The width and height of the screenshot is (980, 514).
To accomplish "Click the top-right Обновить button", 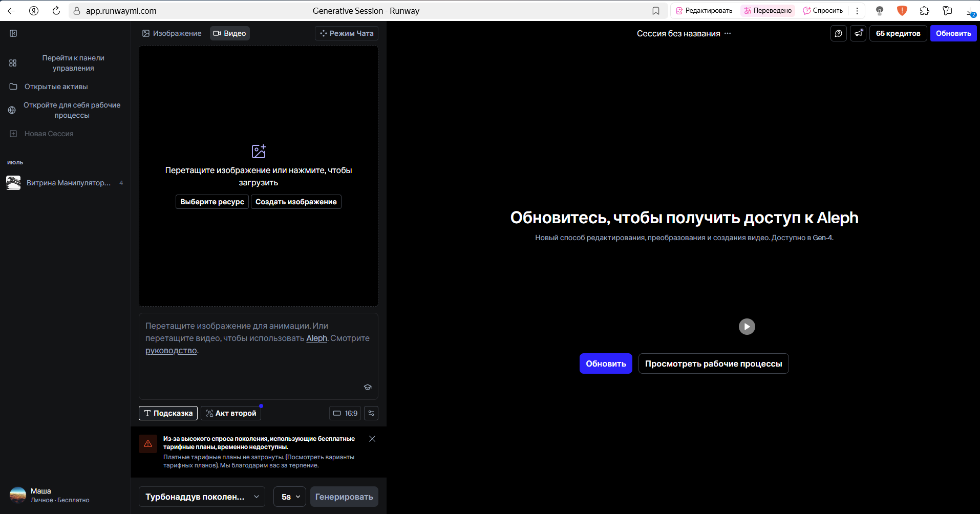I will pos(953,33).
